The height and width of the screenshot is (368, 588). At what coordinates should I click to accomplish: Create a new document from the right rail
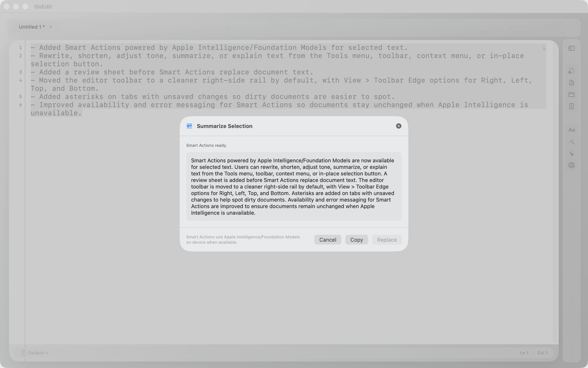[571, 71]
